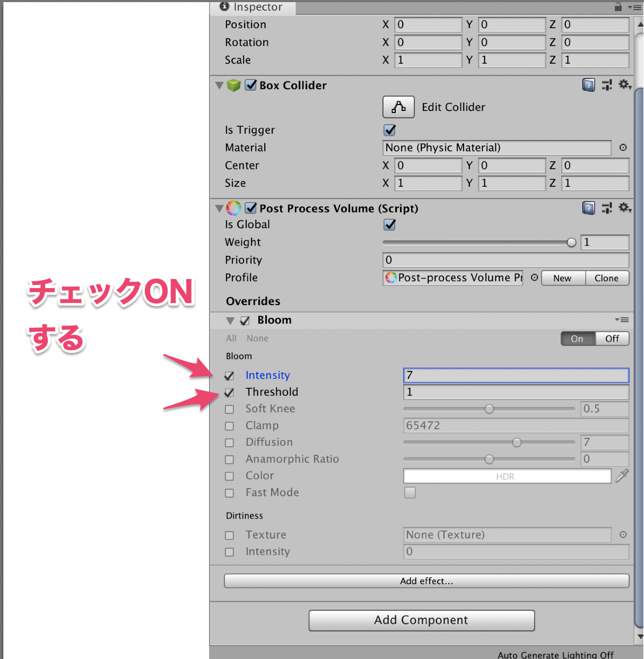Select All overrides link
Screen dimensions: 644x659
tap(231, 339)
